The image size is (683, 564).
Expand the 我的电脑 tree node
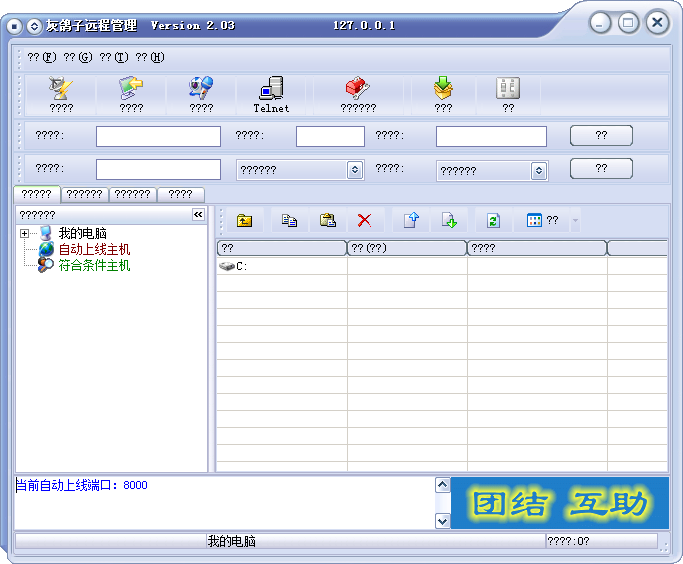(x=24, y=234)
